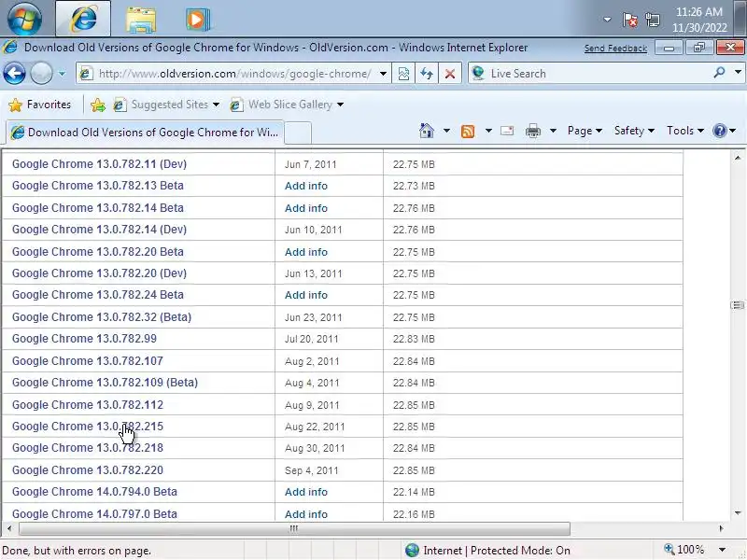Viewport: 747px width, 560px height.
Task: Open the Favorites button
Action: click(x=40, y=105)
